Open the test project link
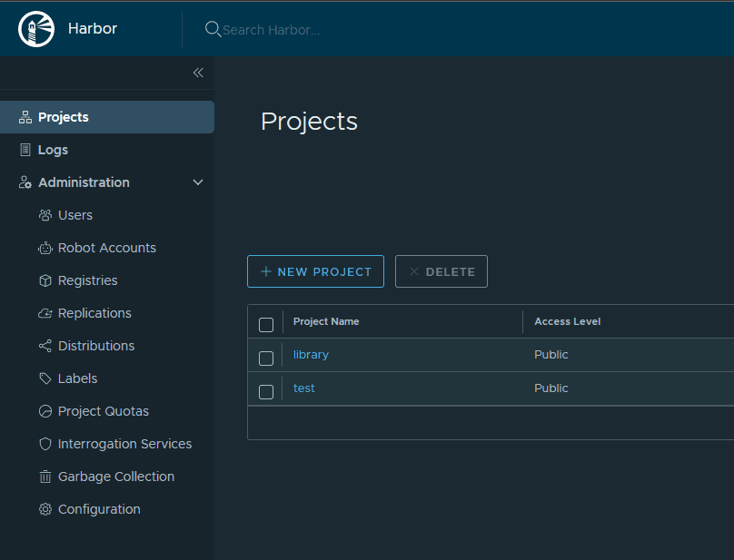Viewport: 734px width, 560px height. point(304,388)
